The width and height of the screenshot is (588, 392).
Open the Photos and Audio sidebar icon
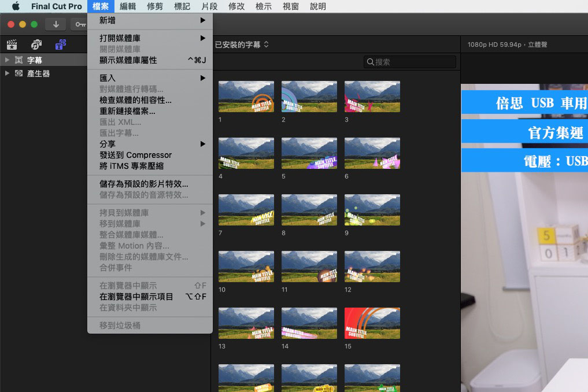click(35, 45)
